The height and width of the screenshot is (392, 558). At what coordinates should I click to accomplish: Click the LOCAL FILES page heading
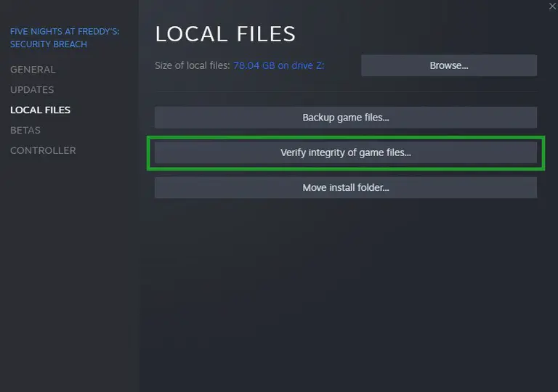pyautogui.click(x=225, y=34)
